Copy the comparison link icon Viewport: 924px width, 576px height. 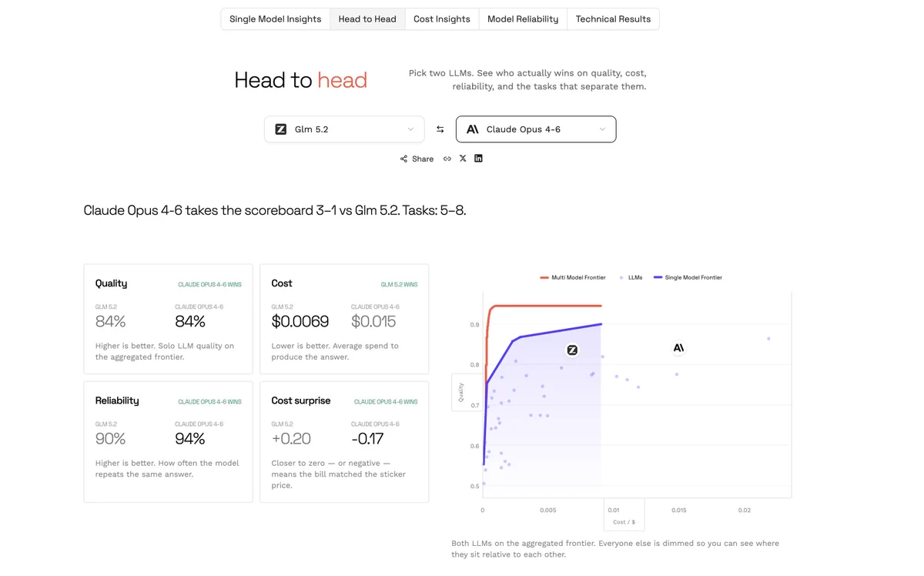pos(447,159)
